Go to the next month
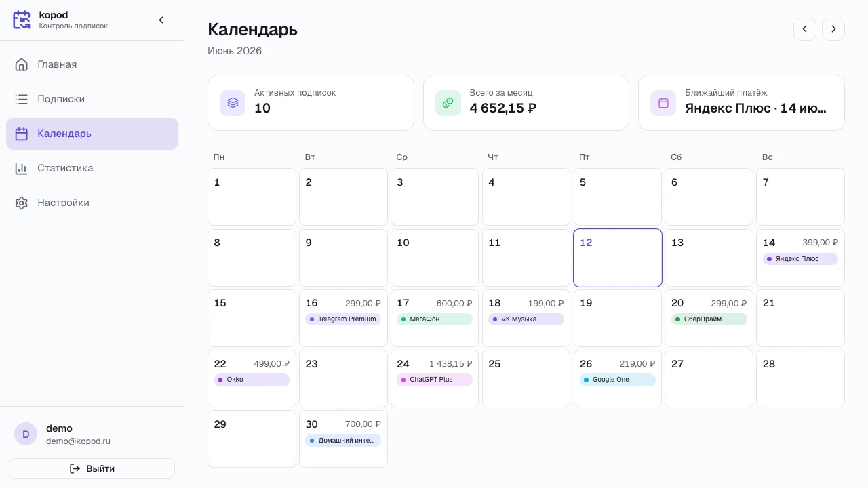 (833, 29)
